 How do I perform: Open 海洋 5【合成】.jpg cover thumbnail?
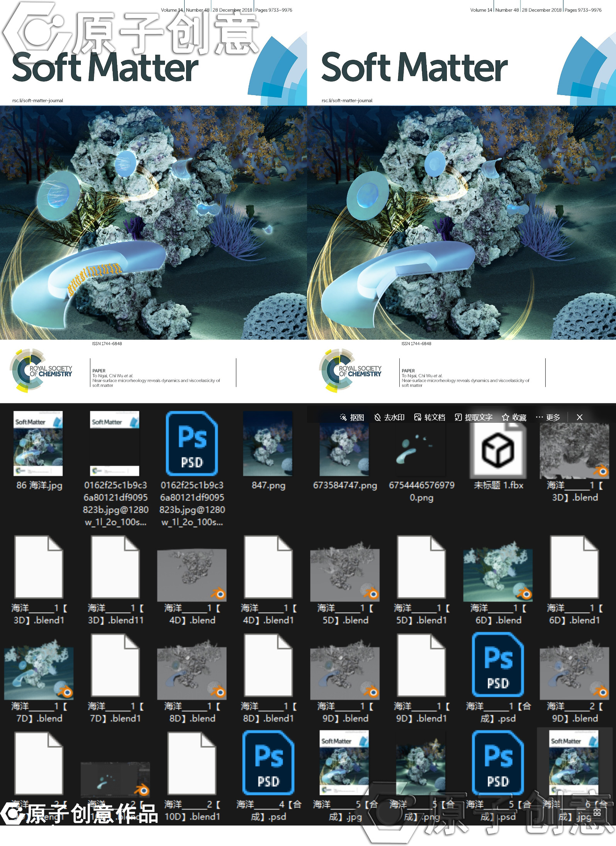[344, 763]
